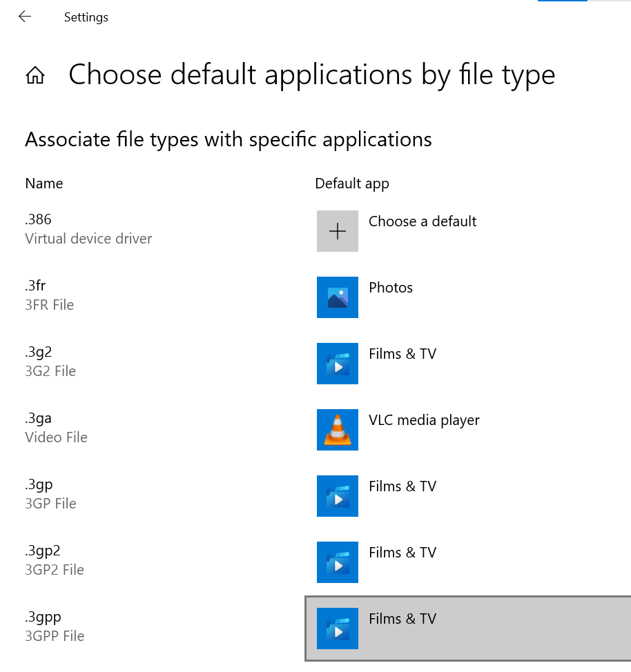Click the .3gpp 3GPP File entry
Image resolution: width=631 pixels, height=672 pixels.
55,626
